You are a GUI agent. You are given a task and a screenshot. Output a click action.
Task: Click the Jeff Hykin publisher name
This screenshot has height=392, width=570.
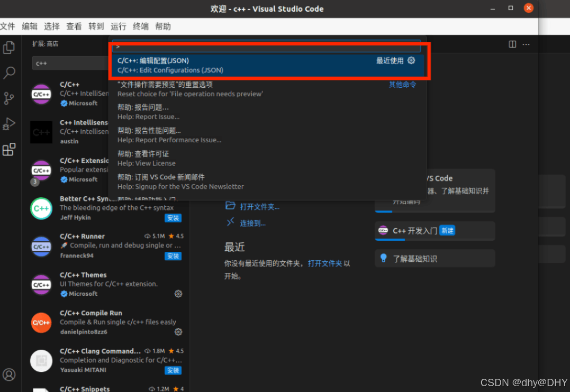(75, 217)
